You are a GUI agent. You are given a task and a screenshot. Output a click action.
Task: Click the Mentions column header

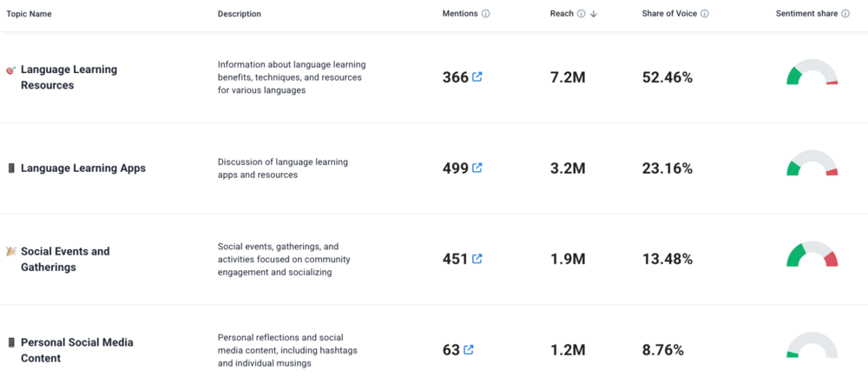click(460, 14)
